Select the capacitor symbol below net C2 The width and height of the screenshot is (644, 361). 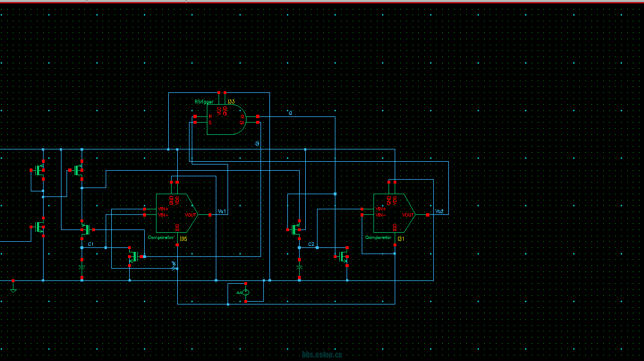point(300,269)
